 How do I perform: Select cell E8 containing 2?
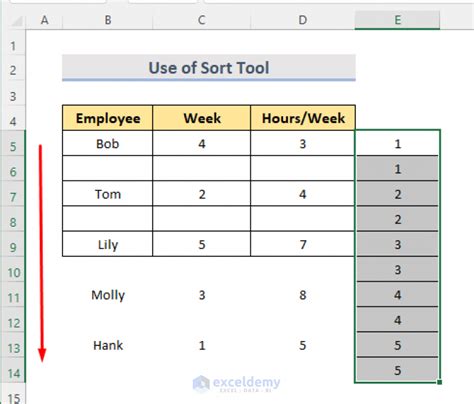coord(397,219)
